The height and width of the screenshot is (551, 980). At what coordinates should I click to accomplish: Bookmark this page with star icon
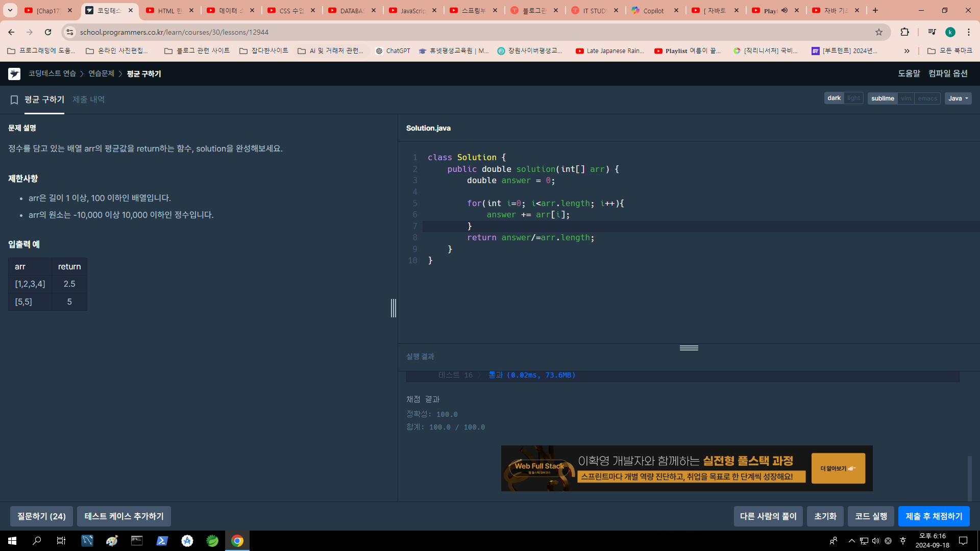click(878, 32)
